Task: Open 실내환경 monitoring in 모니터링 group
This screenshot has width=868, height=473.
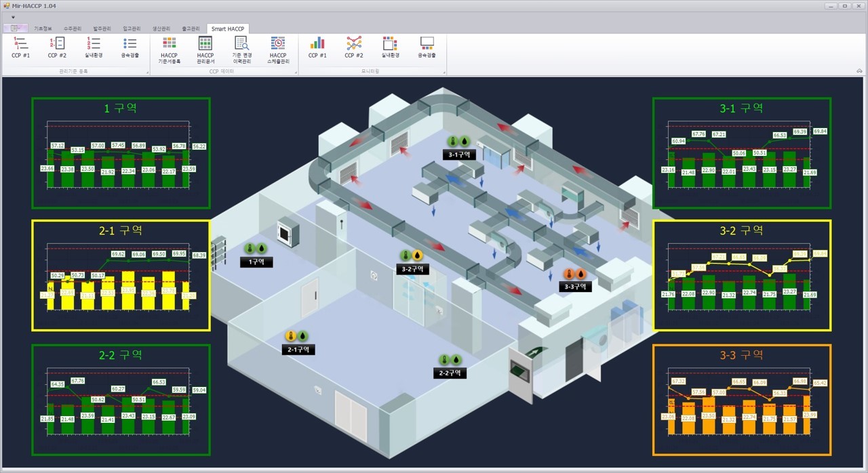Action: [x=390, y=47]
